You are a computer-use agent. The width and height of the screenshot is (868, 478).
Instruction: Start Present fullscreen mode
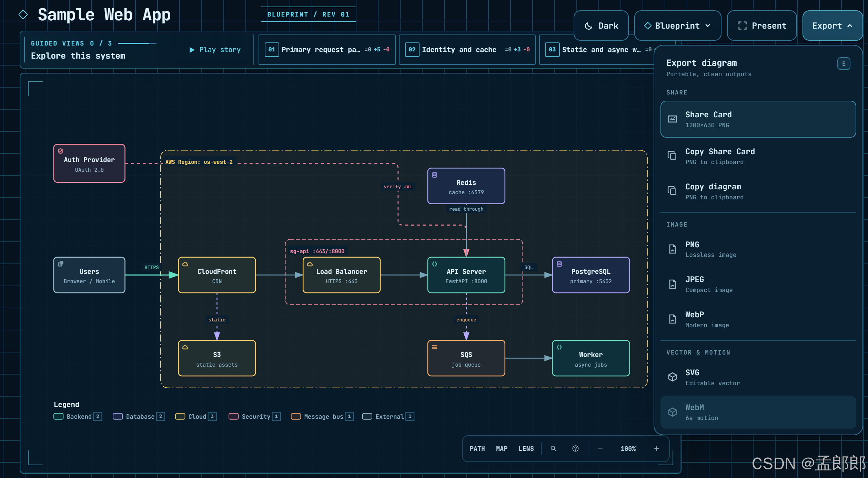pos(762,26)
